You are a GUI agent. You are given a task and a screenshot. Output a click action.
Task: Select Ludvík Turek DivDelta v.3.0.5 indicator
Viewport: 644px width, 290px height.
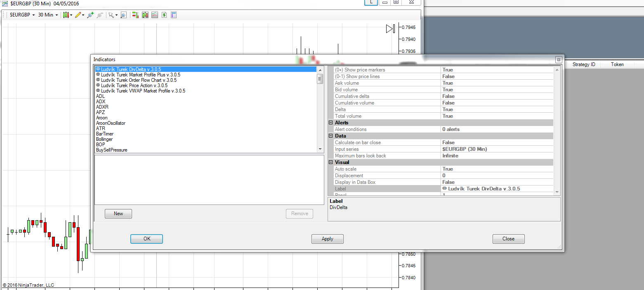click(x=206, y=69)
